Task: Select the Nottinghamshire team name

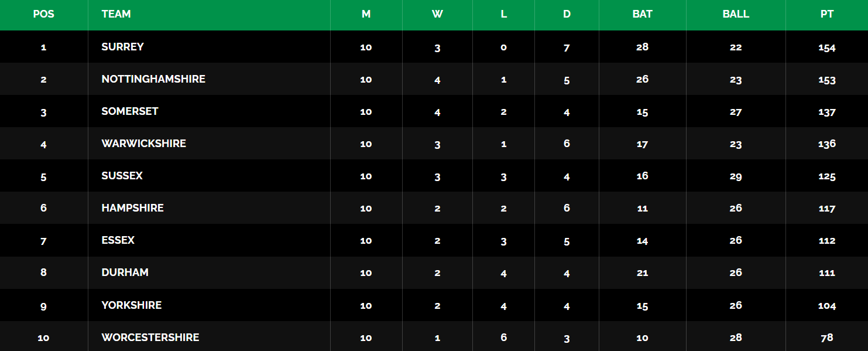Action: click(153, 79)
